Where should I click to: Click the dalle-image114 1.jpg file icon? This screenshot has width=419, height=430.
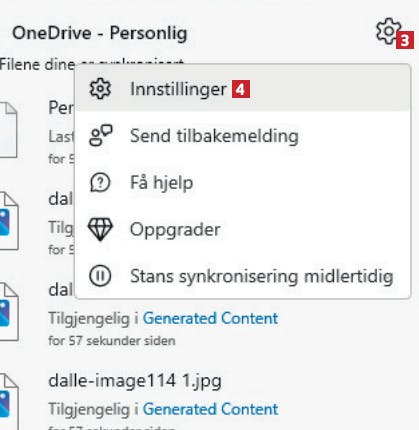[8, 400]
